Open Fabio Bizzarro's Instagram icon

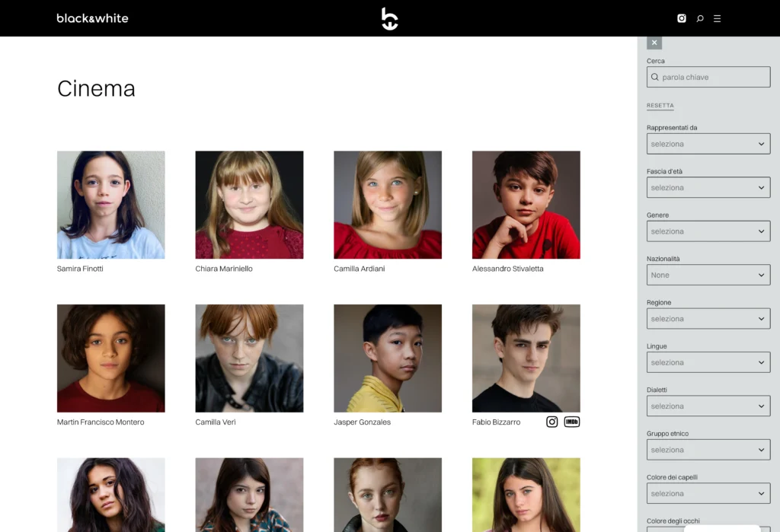point(551,422)
